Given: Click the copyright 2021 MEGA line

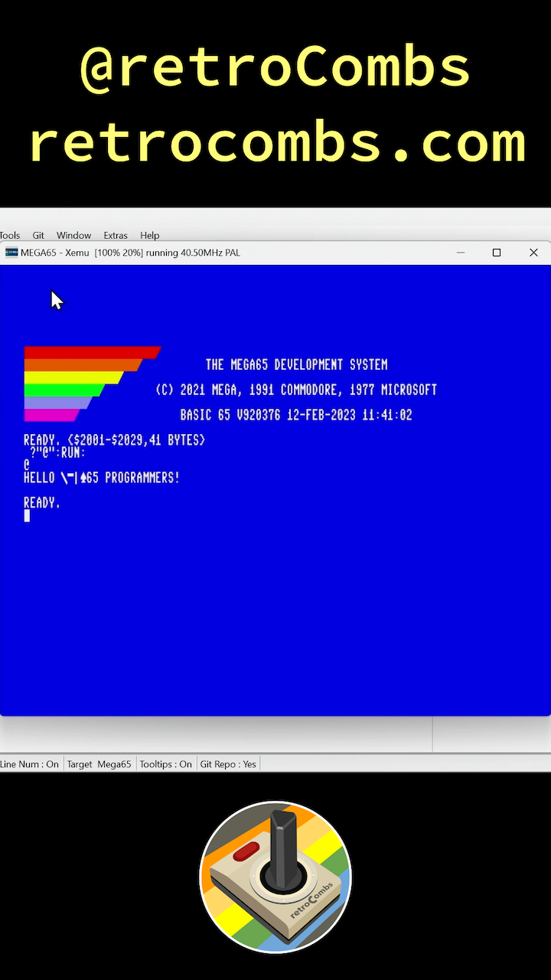Looking at the screenshot, I should pyautogui.click(x=296, y=390).
